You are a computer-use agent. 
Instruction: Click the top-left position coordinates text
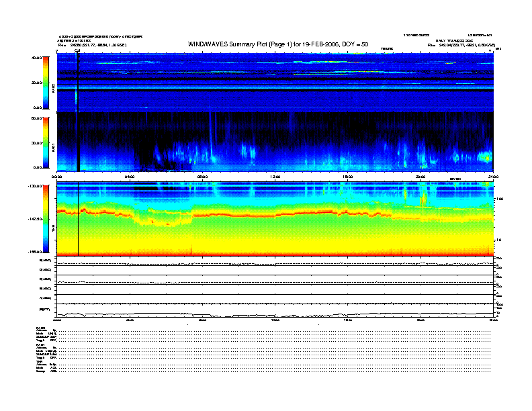point(92,45)
